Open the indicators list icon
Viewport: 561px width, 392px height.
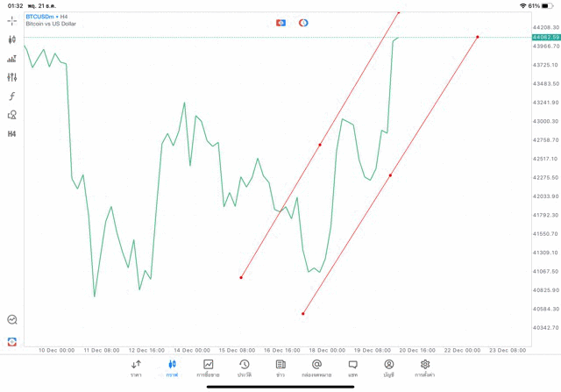pos(12,59)
